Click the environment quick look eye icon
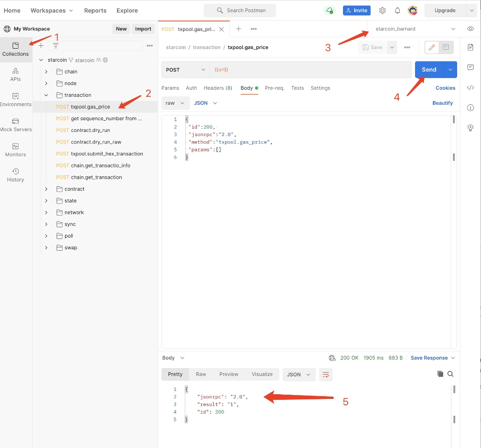The height and width of the screenshot is (448, 481). (x=470, y=29)
